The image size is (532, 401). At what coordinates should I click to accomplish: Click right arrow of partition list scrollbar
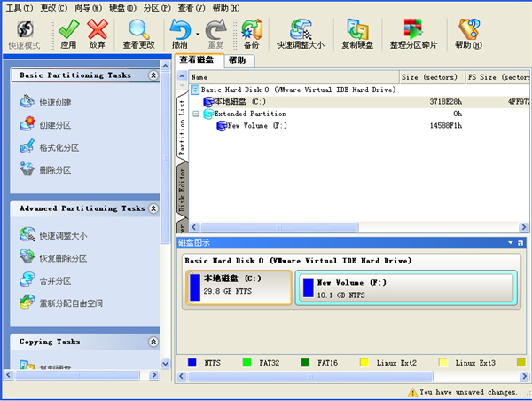(523, 227)
